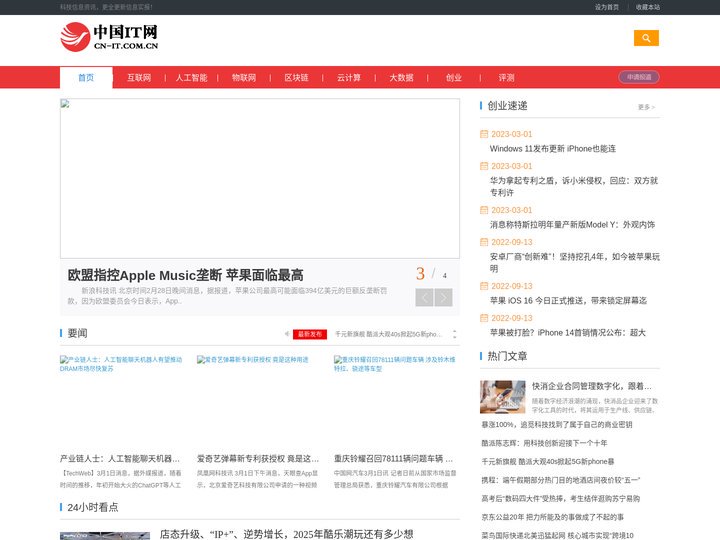
Task: Click the 热门文章 section heading
Action: click(507, 356)
